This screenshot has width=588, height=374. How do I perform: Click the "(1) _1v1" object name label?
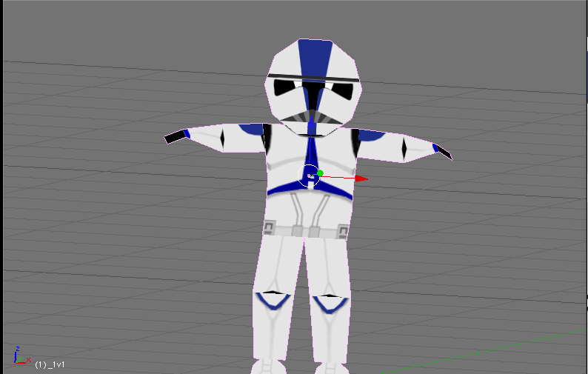pos(50,364)
